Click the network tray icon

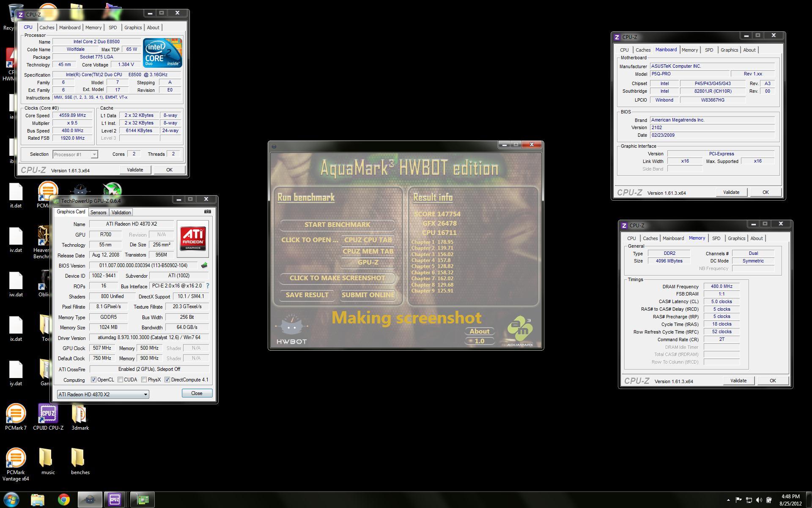tap(749, 500)
